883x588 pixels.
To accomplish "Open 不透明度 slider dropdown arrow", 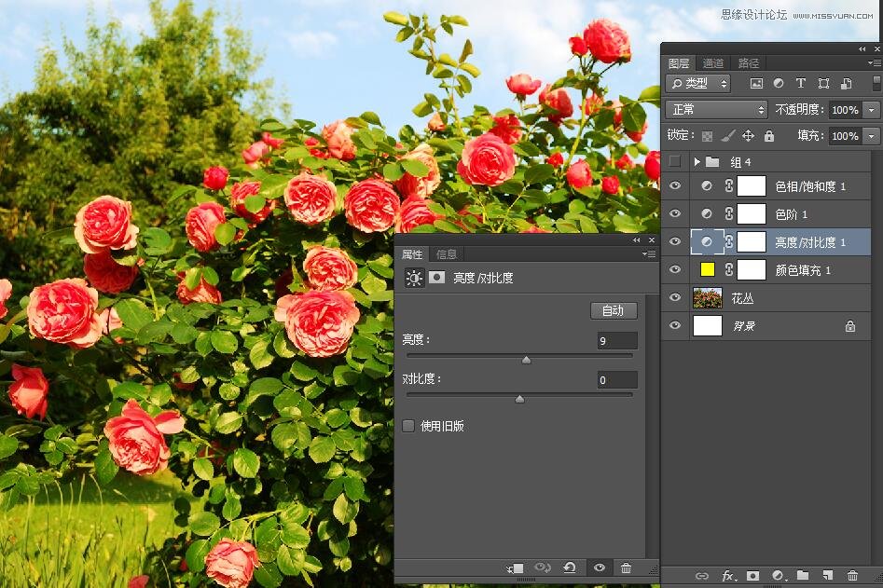I will [x=872, y=110].
